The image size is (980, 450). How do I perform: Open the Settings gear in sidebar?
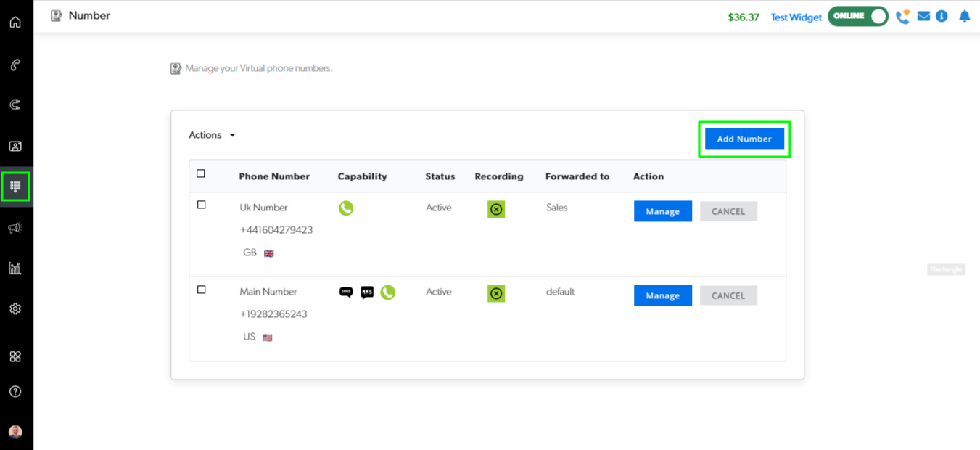(x=15, y=309)
